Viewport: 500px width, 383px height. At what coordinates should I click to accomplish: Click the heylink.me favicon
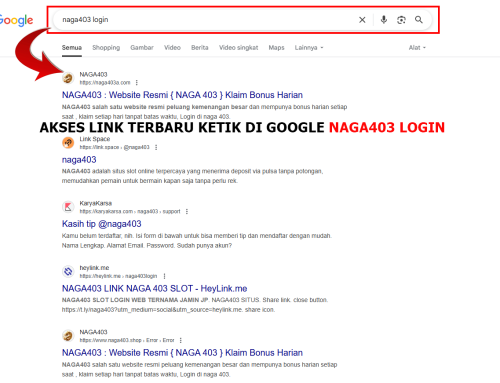pos(68,271)
